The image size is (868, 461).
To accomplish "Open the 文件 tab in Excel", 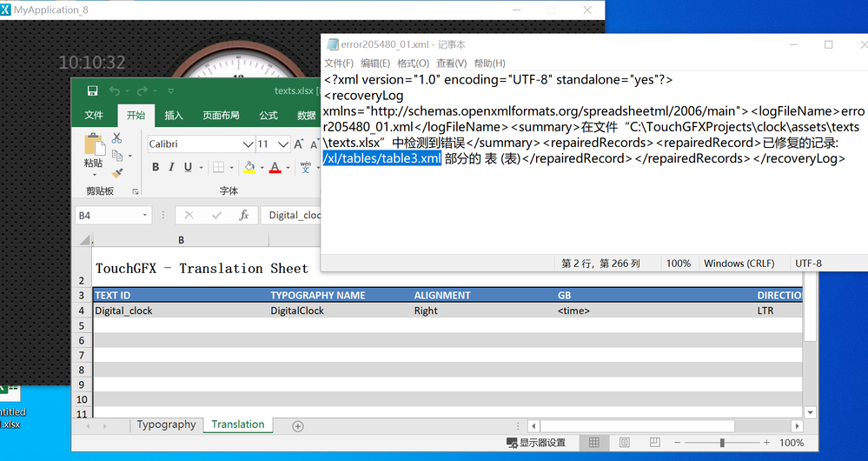I will [94, 115].
